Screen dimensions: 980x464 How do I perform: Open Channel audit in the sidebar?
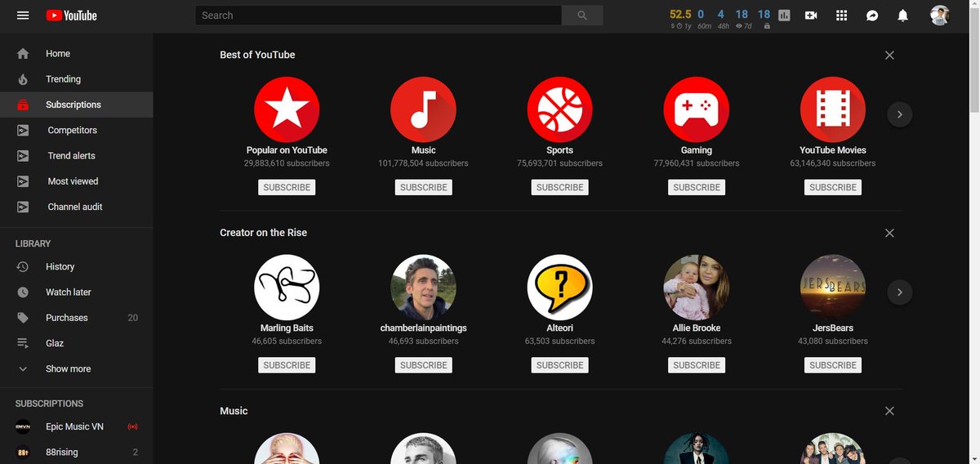point(76,207)
